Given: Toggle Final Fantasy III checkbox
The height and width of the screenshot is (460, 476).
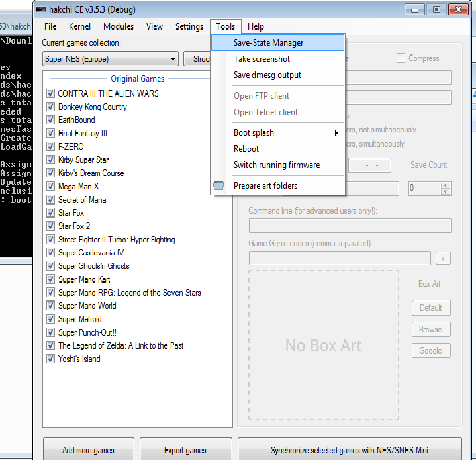Looking at the screenshot, I should point(50,133).
